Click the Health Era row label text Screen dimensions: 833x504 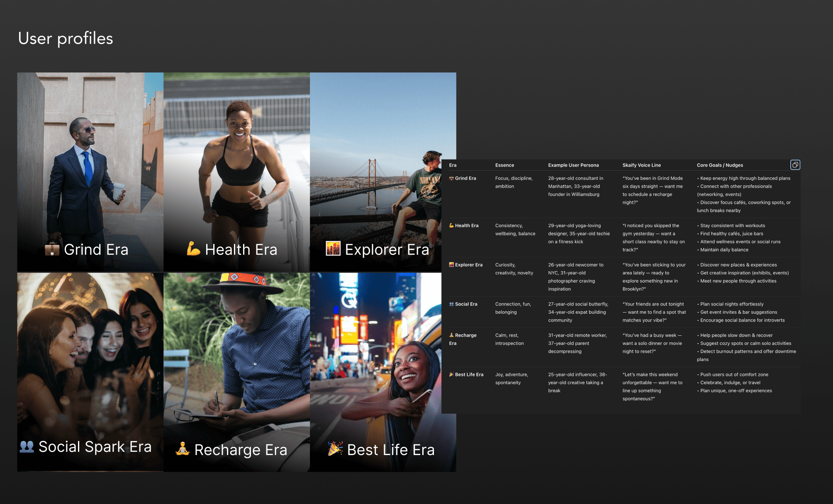466,225
